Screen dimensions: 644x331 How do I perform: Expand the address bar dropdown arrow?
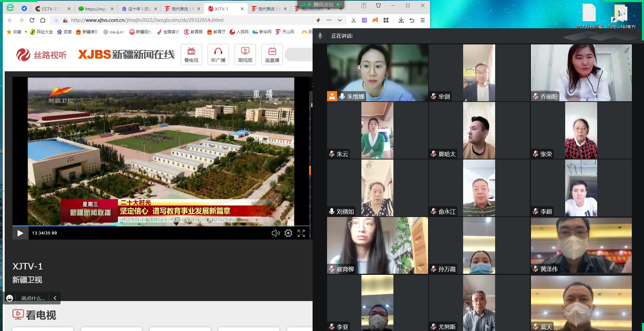[x=340, y=20]
